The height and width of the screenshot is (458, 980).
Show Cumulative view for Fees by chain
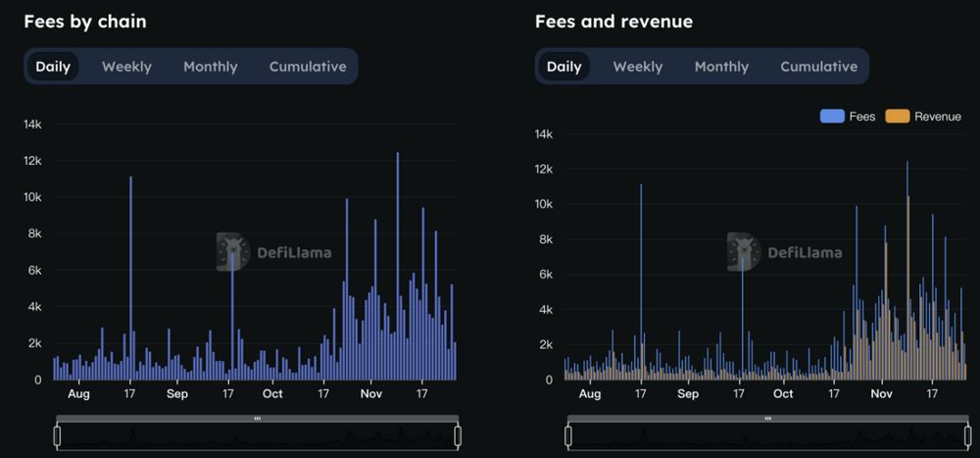308,67
